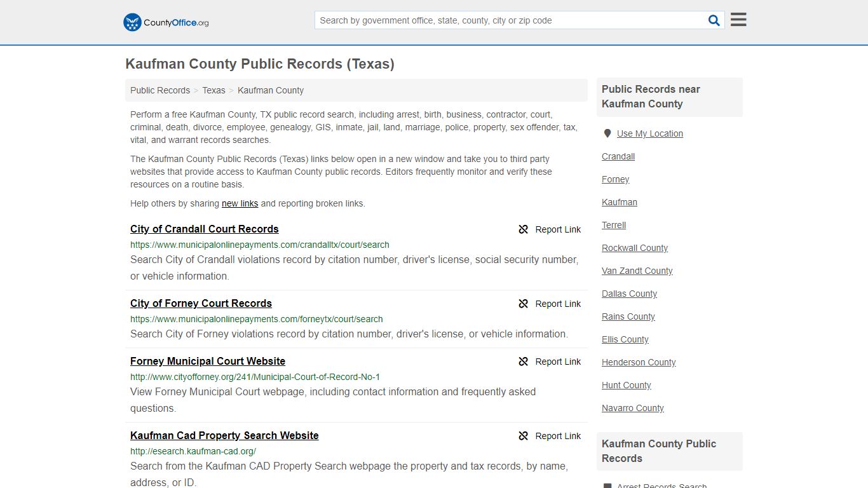
Task: Click the City of Crandall description text
Action: click(x=355, y=268)
